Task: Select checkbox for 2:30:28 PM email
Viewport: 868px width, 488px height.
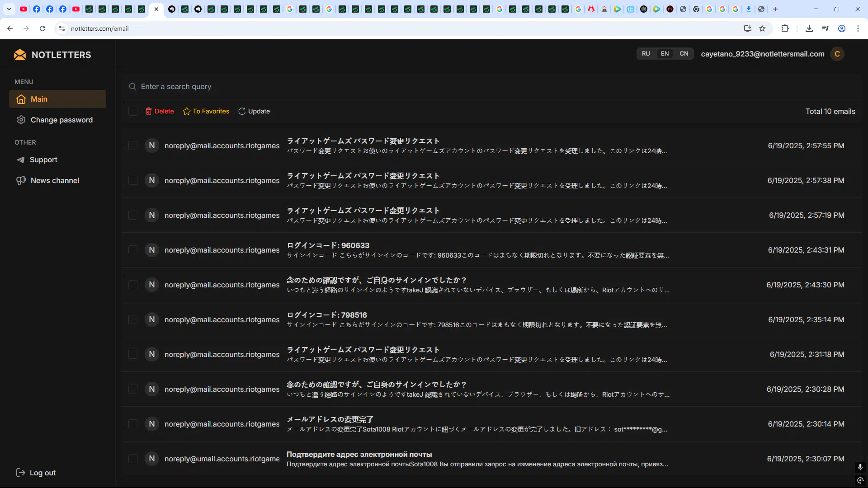Action: coord(132,389)
